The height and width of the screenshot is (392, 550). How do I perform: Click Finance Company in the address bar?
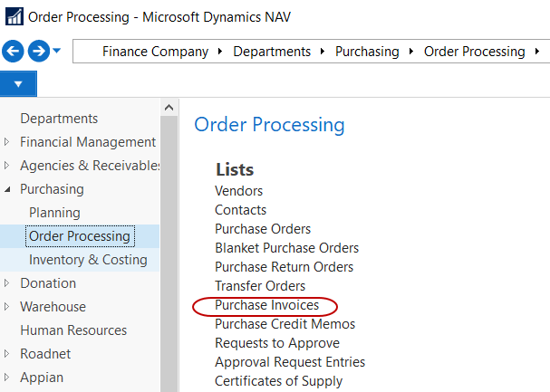click(x=155, y=52)
